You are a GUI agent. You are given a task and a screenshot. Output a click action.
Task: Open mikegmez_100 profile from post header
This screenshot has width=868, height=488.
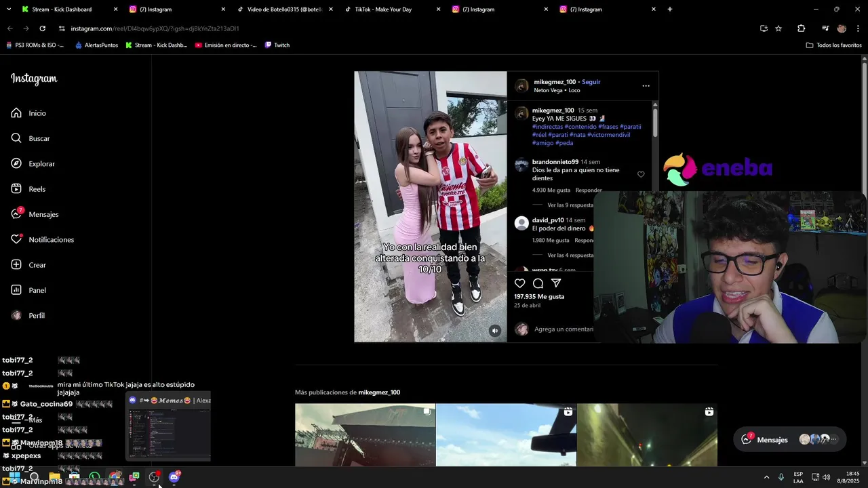(x=555, y=82)
